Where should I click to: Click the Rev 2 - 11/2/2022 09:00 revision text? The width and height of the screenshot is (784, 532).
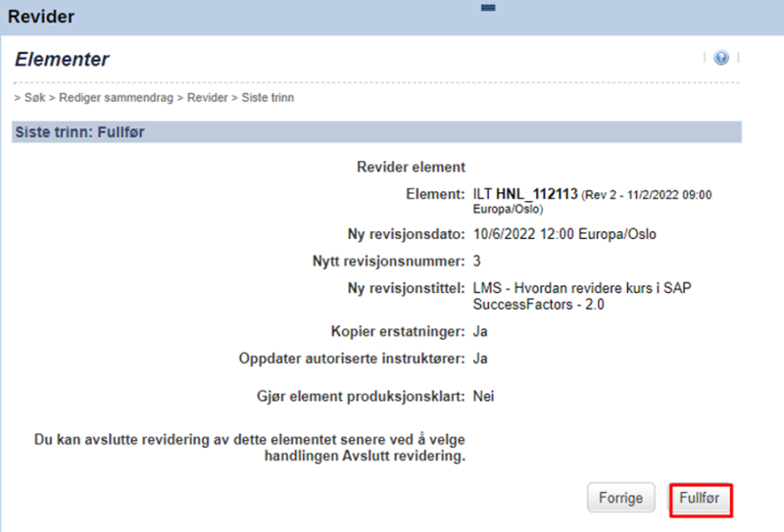[x=592, y=202]
